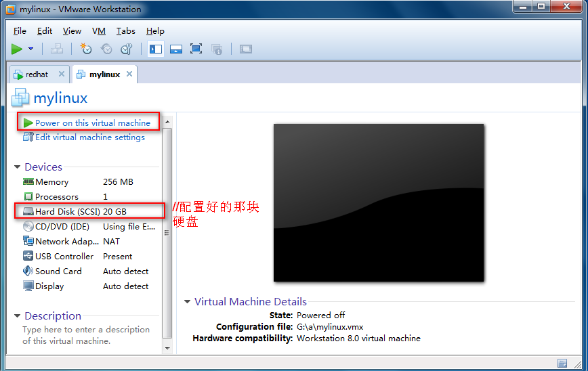Image resolution: width=588 pixels, height=371 pixels.
Task: Select the Hard Disk (SCSI) device
Action: (89, 211)
